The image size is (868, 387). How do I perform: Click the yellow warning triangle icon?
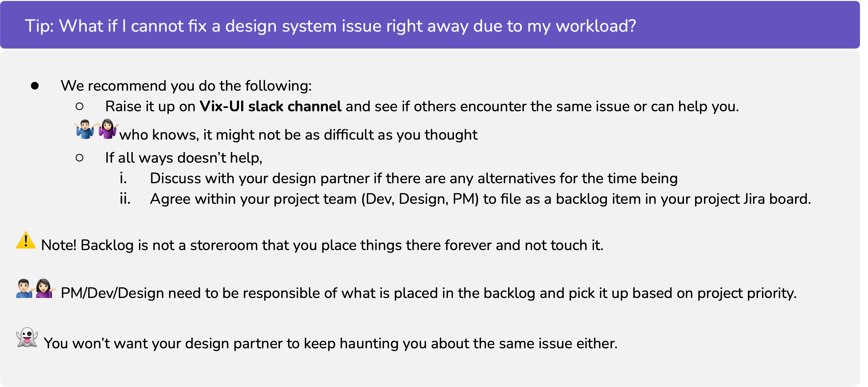(25, 241)
